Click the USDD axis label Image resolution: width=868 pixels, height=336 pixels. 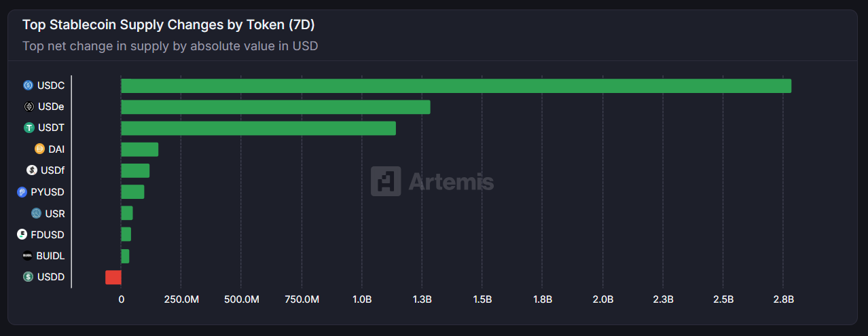51,277
